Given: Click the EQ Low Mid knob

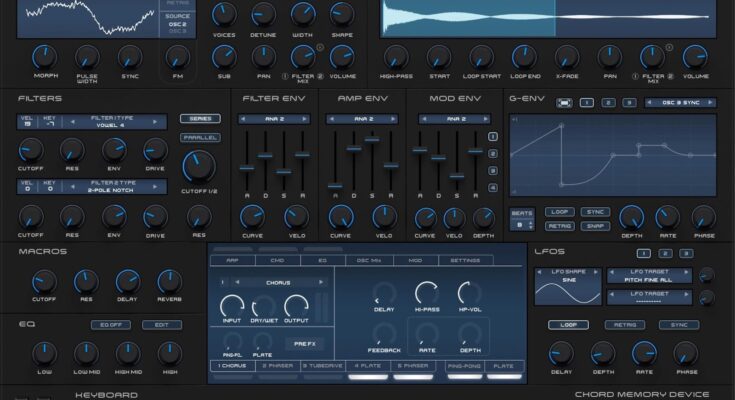Looking at the screenshot, I should 85,353.
